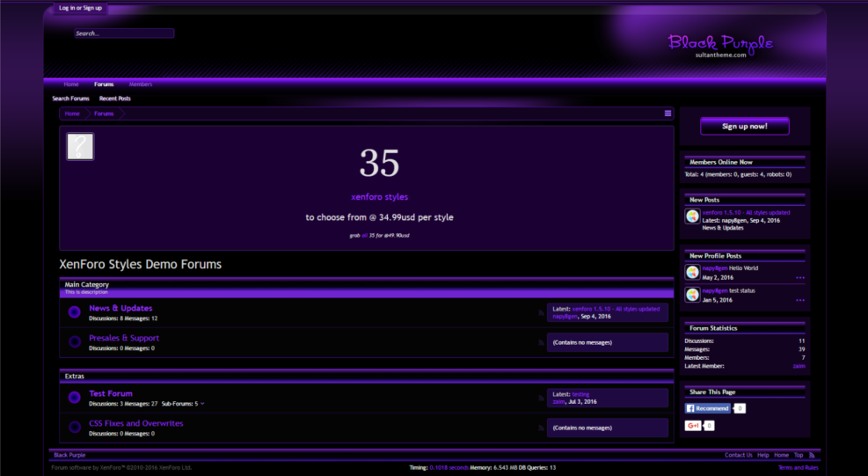Open the Log in or Sign up link
Image resolution: width=868 pixels, height=476 pixels.
click(x=80, y=8)
